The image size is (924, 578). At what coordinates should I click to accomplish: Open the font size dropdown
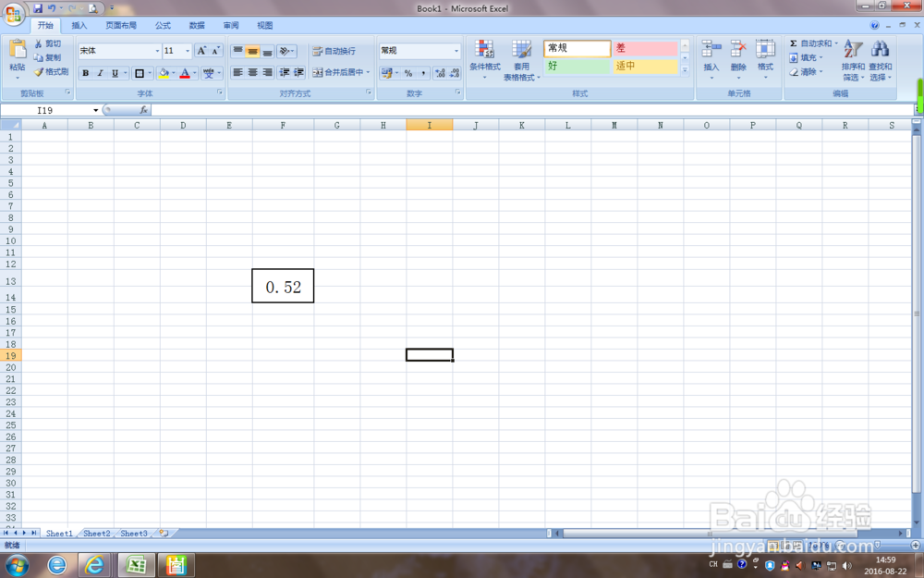[x=188, y=51]
